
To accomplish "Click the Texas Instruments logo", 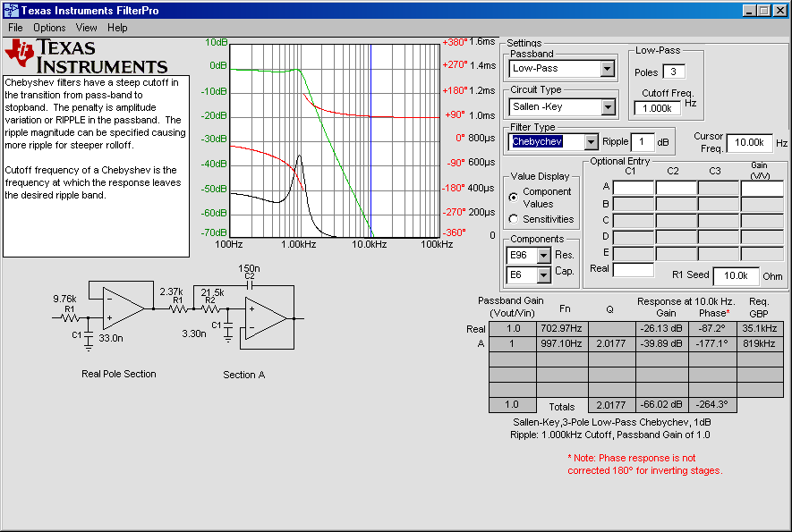I will (x=86, y=56).
